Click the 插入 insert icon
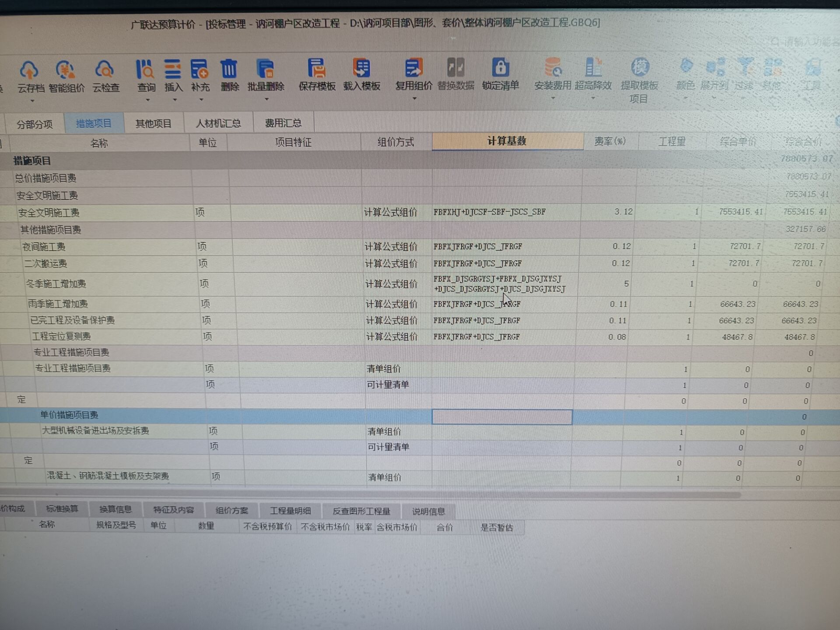The width and height of the screenshot is (840, 630). pos(173,70)
